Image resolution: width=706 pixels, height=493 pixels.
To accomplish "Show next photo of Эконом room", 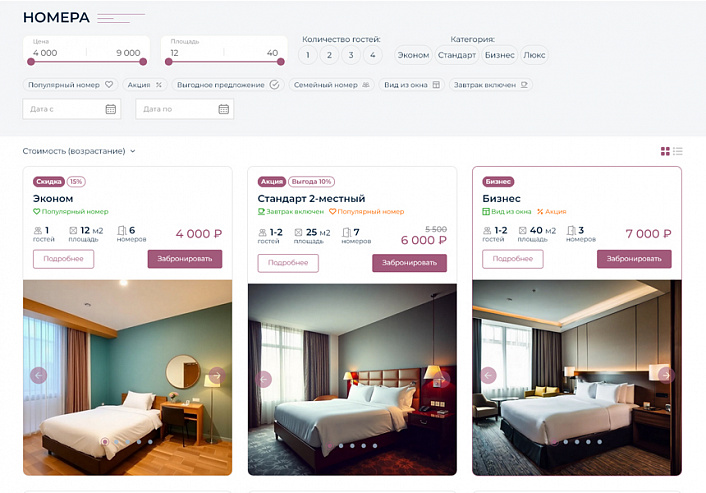I will pyautogui.click(x=217, y=375).
